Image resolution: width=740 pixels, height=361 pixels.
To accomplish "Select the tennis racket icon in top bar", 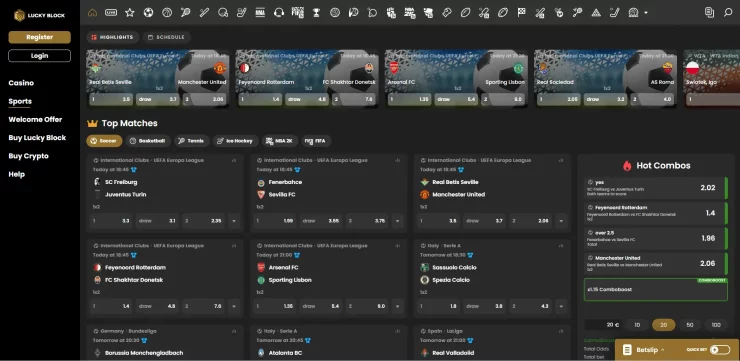I will tap(185, 13).
